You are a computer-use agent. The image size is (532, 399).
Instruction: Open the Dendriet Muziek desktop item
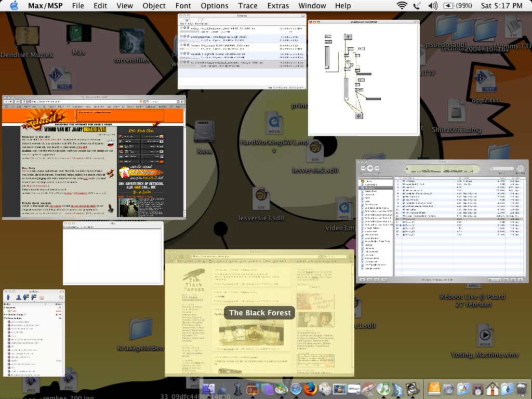tap(27, 36)
